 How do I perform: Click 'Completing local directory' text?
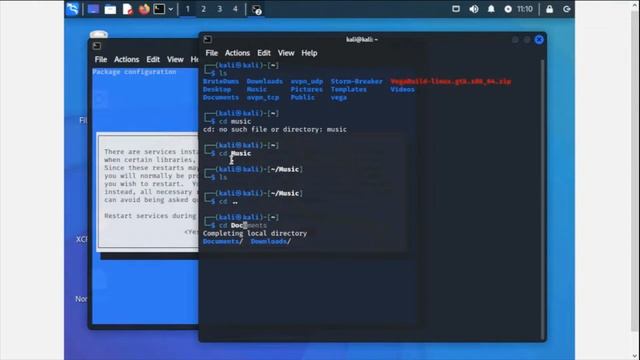tap(255, 233)
